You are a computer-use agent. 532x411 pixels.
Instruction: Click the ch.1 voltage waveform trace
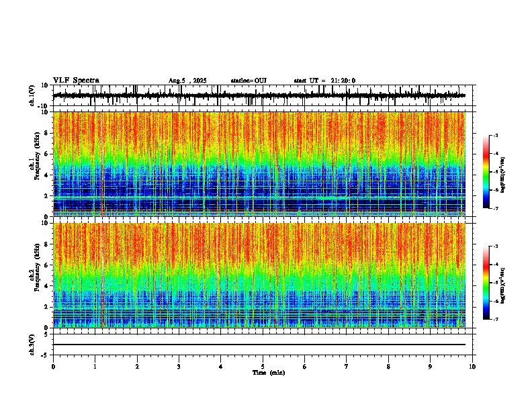click(259, 95)
